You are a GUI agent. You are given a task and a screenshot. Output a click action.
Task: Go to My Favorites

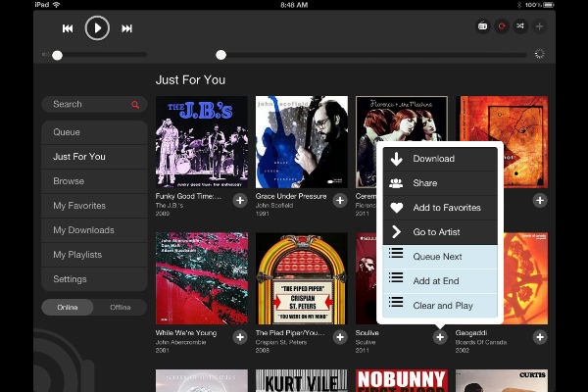tap(94, 206)
